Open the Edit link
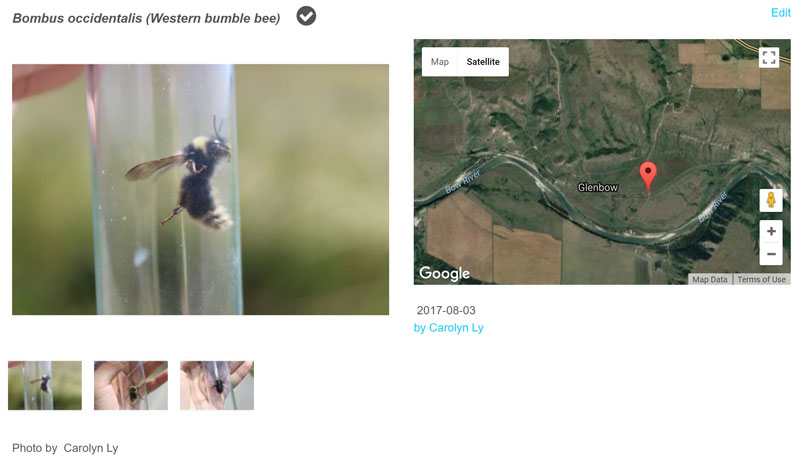This screenshot has height=466, width=800. pos(780,13)
